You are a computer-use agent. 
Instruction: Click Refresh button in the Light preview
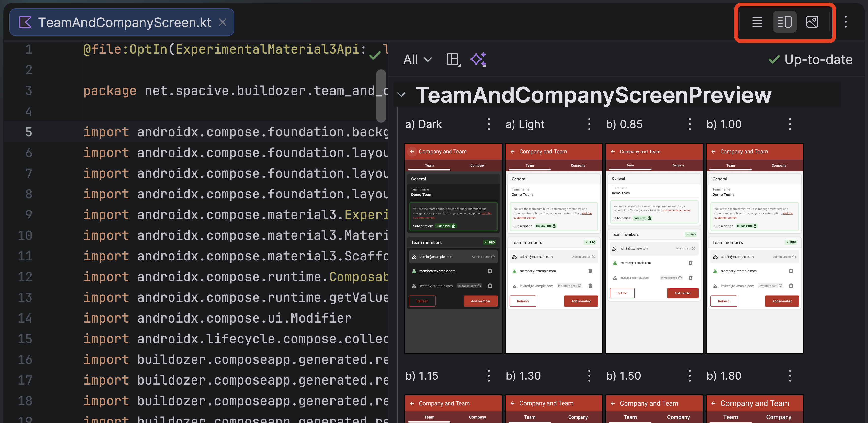(522, 301)
